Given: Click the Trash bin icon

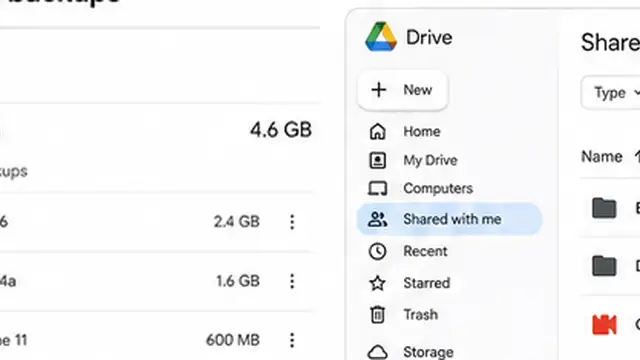Looking at the screenshot, I should tap(378, 315).
